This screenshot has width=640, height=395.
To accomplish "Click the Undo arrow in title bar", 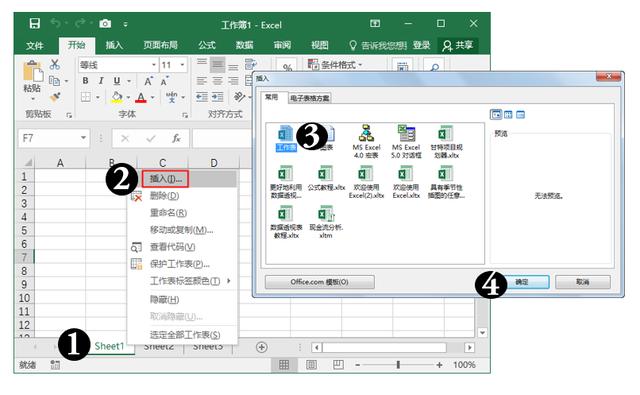I will (x=56, y=24).
